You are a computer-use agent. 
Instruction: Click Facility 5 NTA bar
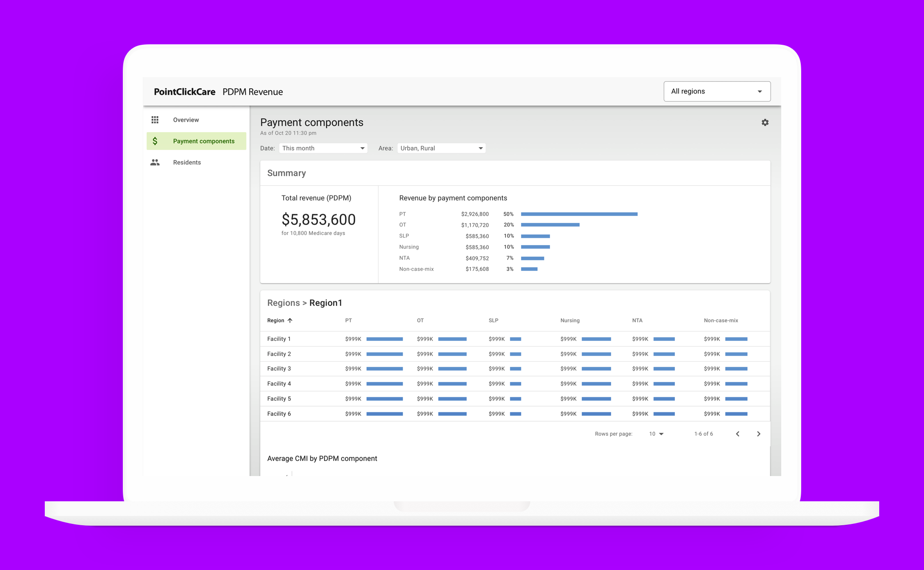pos(664,399)
